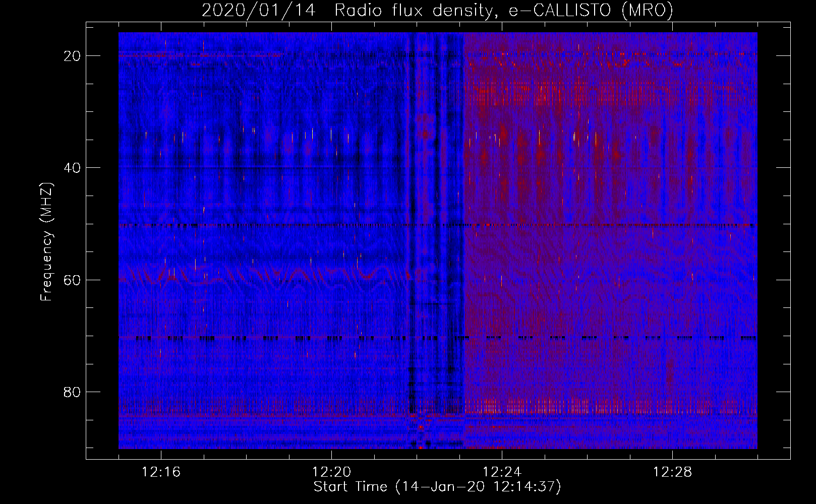Click the frequency tick label '80'

pyautogui.click(x=73, y=392)
